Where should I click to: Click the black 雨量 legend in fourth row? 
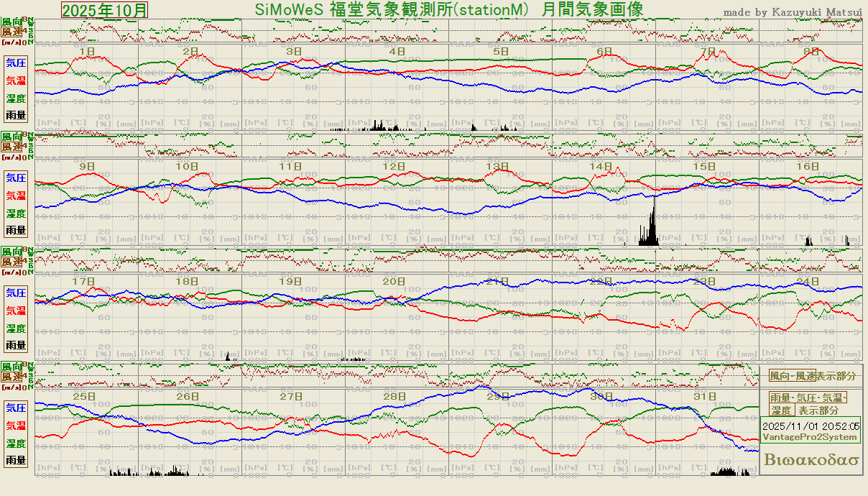coord(16,460)
